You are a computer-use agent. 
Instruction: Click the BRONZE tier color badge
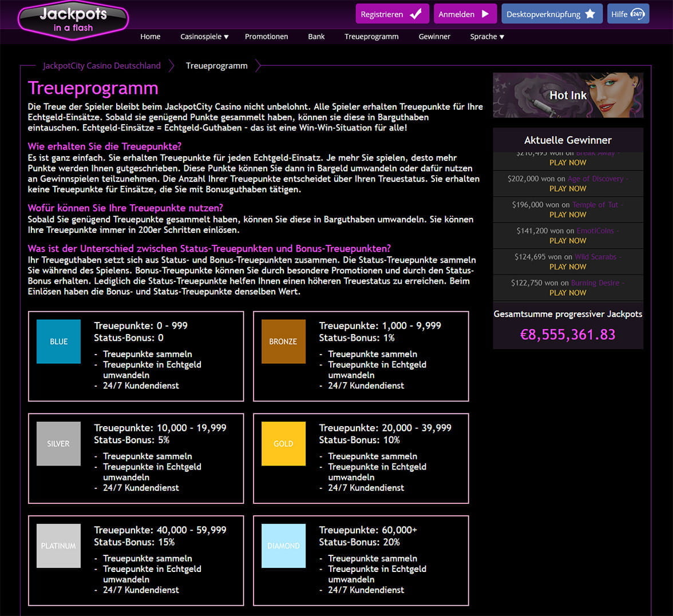283,341
